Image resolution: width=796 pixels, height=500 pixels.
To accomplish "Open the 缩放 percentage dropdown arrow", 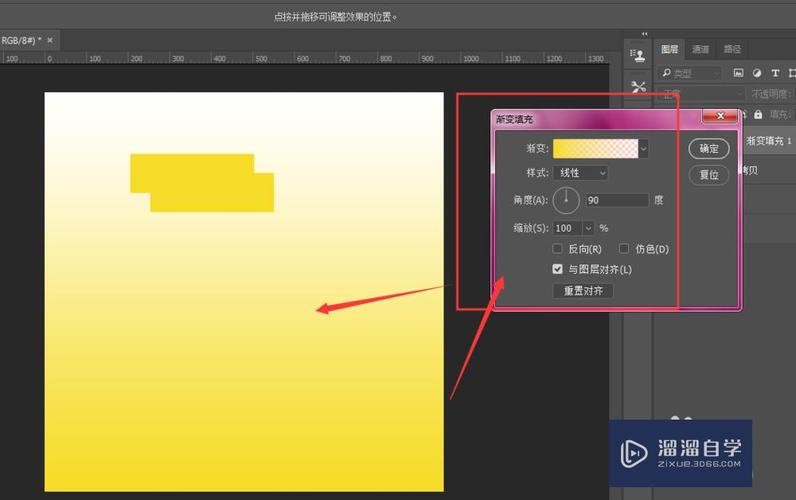I will [x=588, y=228].
